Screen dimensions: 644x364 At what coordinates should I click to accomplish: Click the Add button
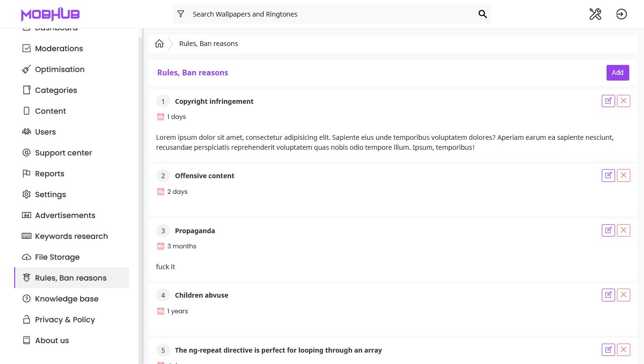(x=617, y=73)
